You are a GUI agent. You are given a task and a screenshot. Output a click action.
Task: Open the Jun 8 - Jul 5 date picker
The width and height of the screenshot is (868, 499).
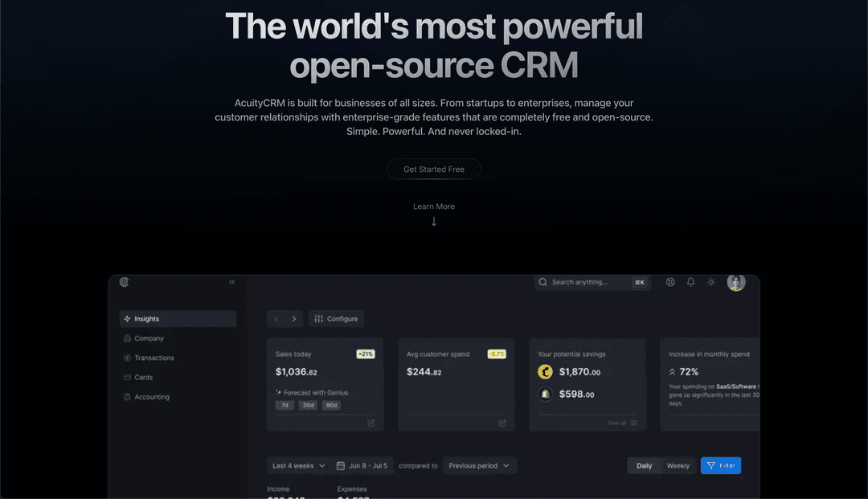tap(362, 466)
